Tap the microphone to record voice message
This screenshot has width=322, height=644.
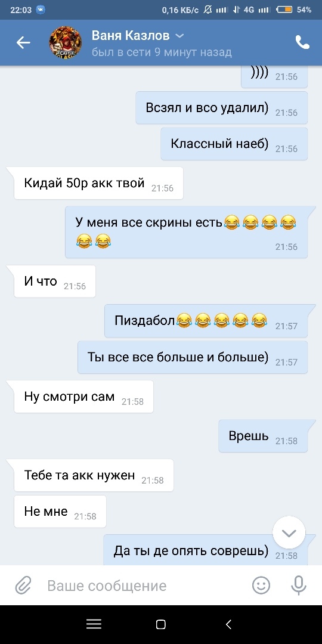(299, 586)
